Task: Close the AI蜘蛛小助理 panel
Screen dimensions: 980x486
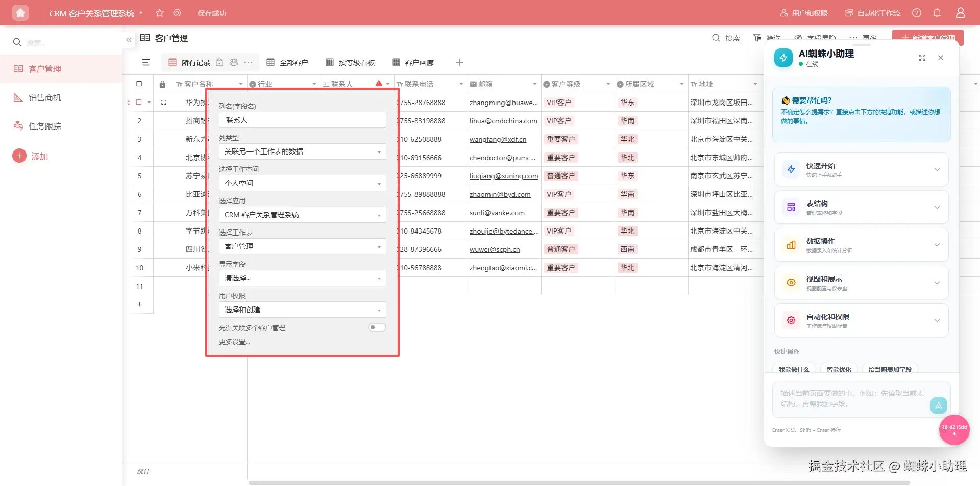Action: 941,58
